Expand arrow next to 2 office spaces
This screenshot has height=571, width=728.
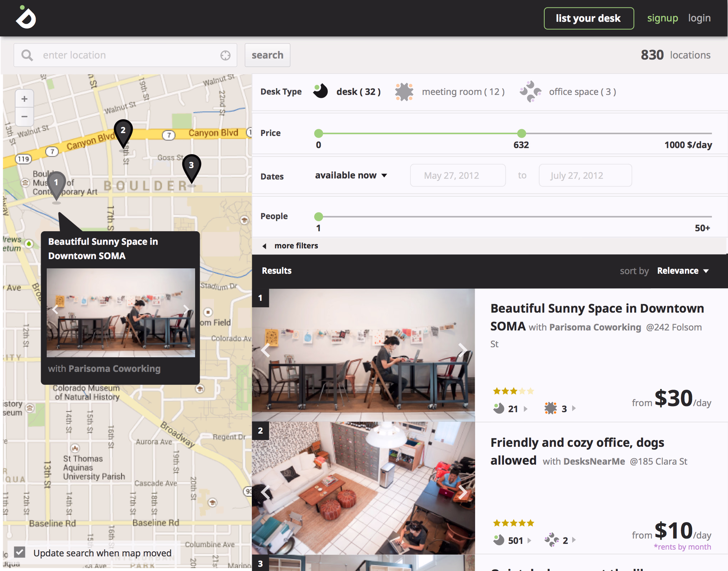click(574, 540)
